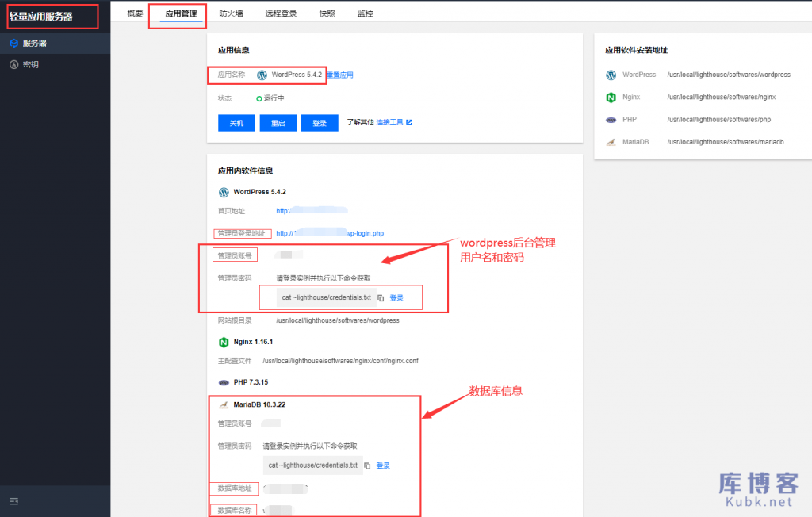The height and width of the screenshot is (517, 812).
Task: Copy the WordPress credentials command
Action: (x=381, y=298)
